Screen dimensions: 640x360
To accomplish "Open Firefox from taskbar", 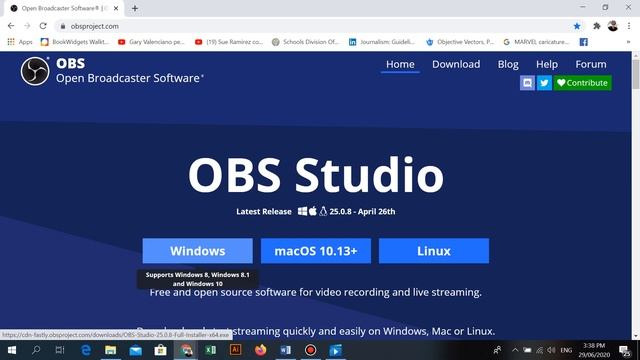I will [260, 350].
